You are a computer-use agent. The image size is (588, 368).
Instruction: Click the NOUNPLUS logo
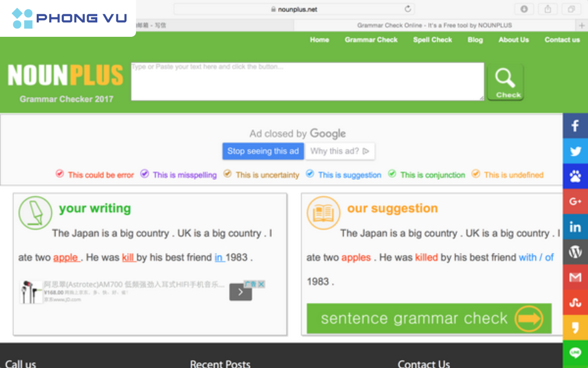pos(65,75)
